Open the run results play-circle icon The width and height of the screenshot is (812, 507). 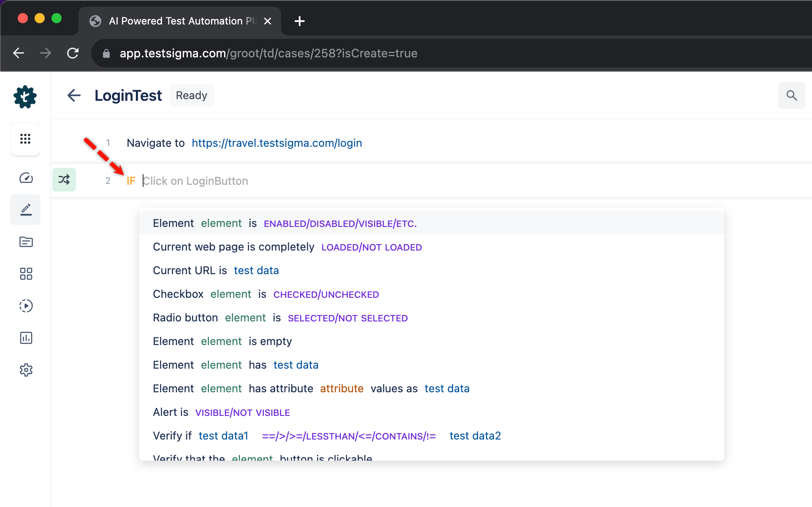point(26,306)
